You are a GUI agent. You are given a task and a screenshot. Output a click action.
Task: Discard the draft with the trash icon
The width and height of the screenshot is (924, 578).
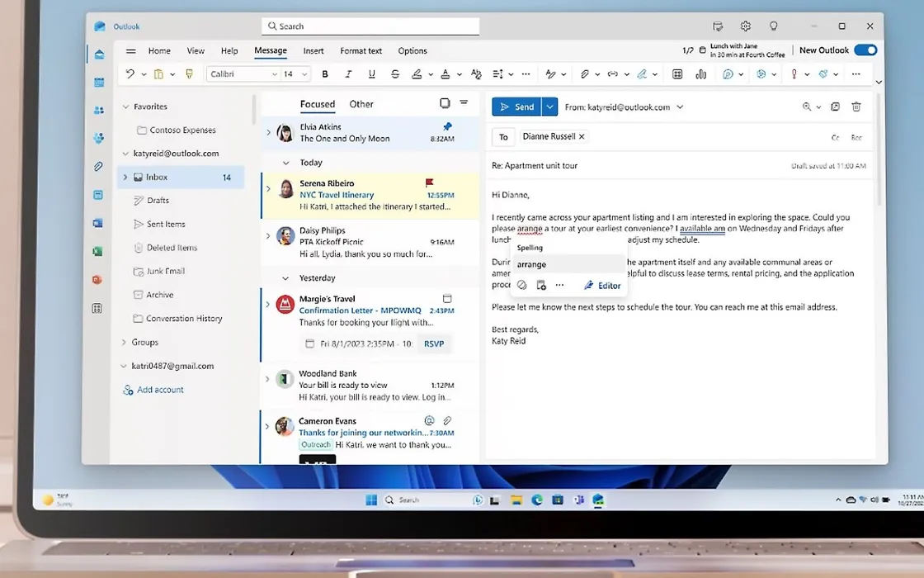pyautogui.click(x=856, y=107)
